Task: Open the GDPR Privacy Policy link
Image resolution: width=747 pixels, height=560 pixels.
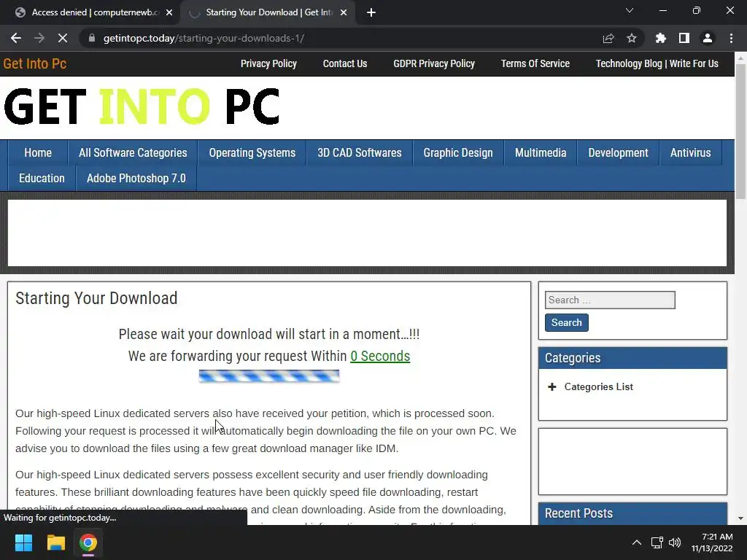Action: pos(434,63)
